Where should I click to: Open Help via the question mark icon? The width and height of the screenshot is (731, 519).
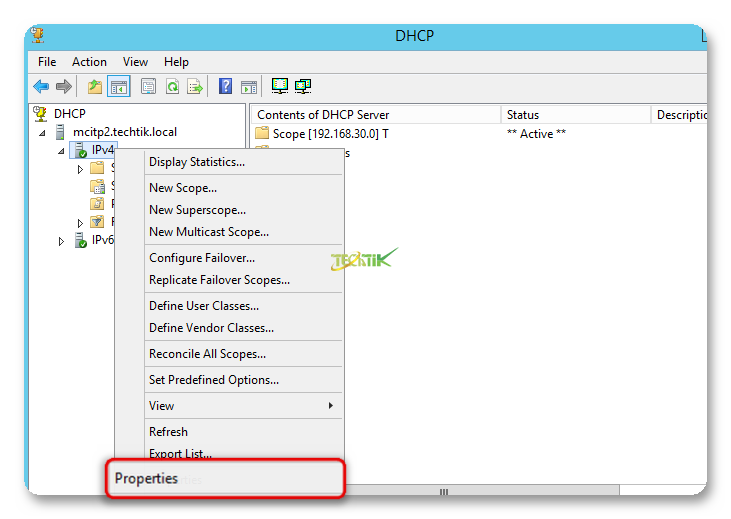pyautogui.click(x=225, y=87)
